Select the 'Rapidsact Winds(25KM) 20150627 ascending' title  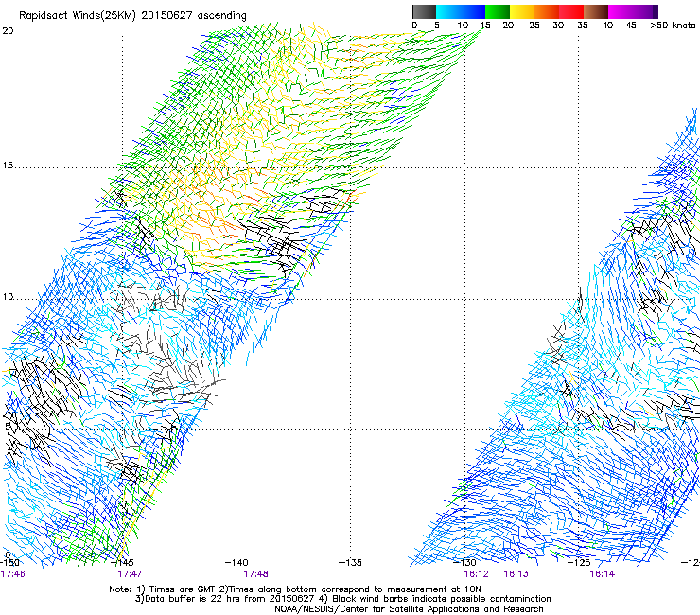(132, 16)
